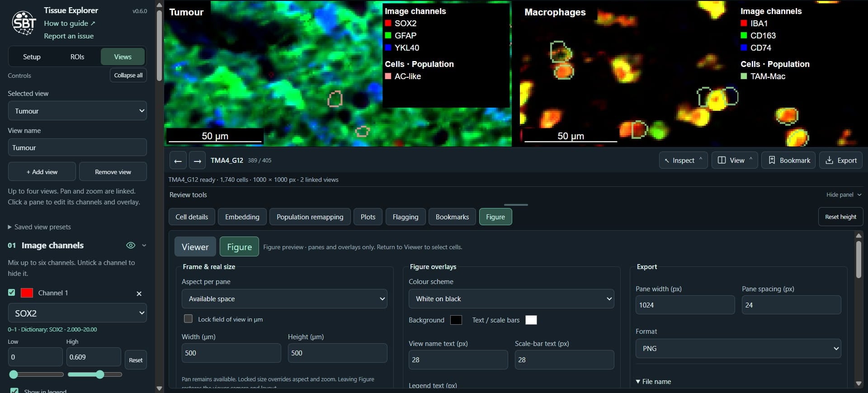Open the How to guide link
Image resolution: width=868 pixels, height=393 pixels.
coord(70,23)
